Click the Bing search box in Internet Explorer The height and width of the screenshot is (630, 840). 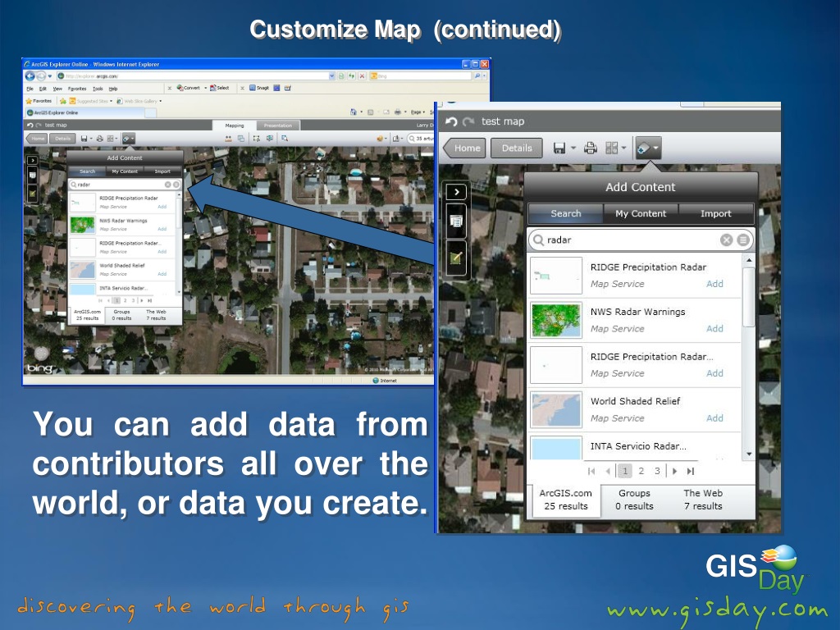tap(421, 76)
